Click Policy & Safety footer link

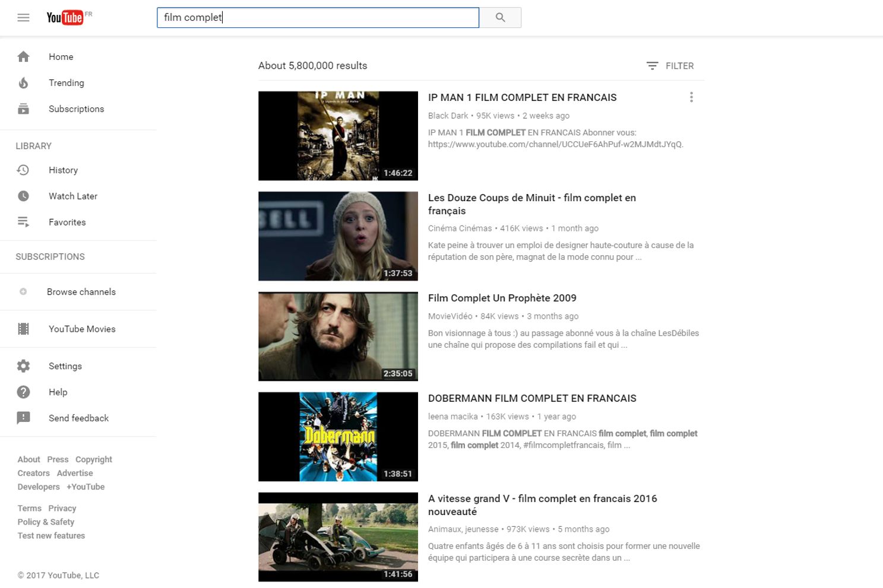(x=46, y=522)
